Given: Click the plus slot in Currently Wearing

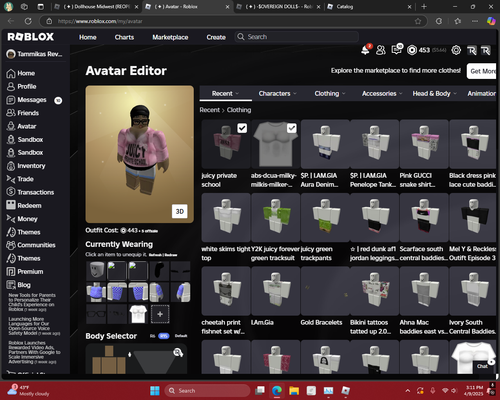Looking at the screenshot, I should [x=160, y=314].
